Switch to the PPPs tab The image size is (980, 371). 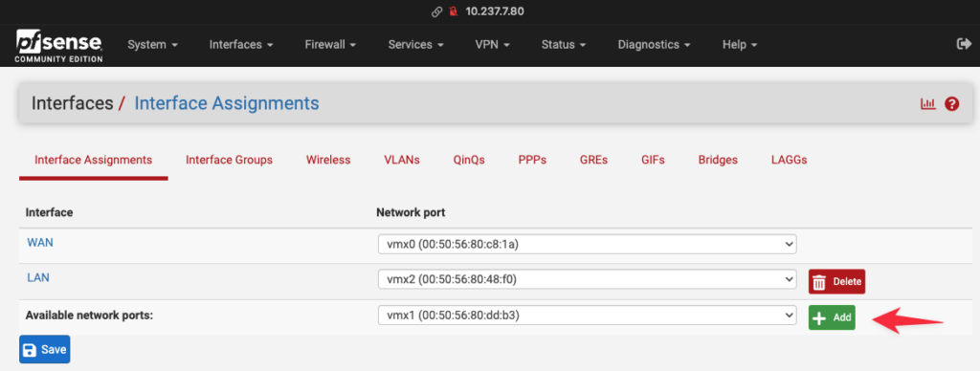click(532, 160)
